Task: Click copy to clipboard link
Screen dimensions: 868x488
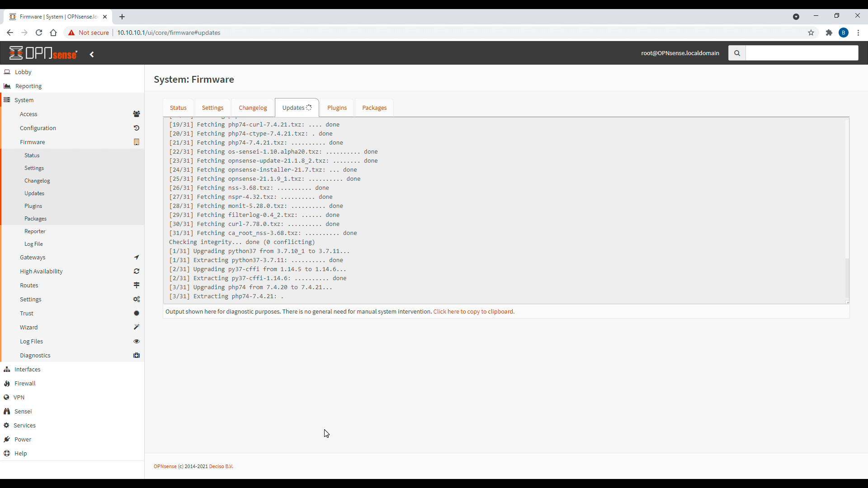Action: point(474,312)
